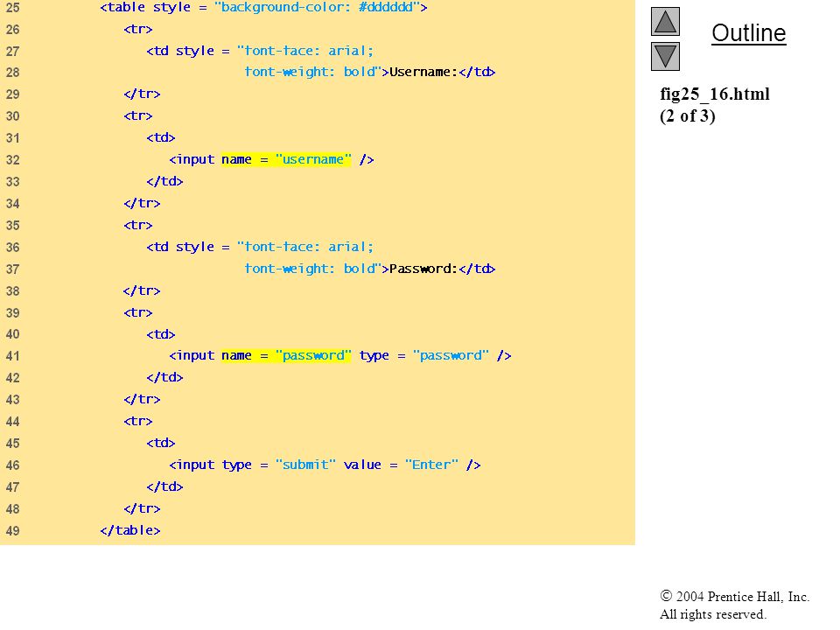Viewport: 840px width, 630px height.
Task: Click the All rights reserved text
Action: tap(712, 614)
